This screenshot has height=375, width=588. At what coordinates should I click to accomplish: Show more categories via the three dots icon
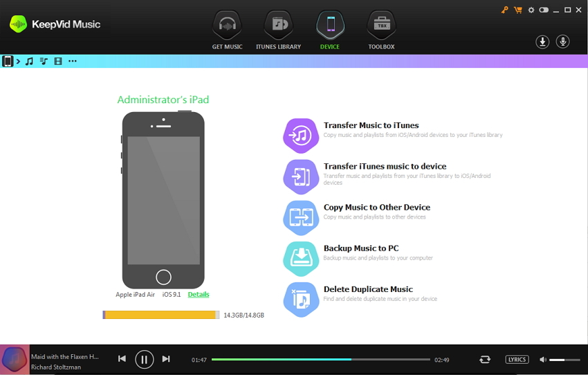[x=73, y=61]
